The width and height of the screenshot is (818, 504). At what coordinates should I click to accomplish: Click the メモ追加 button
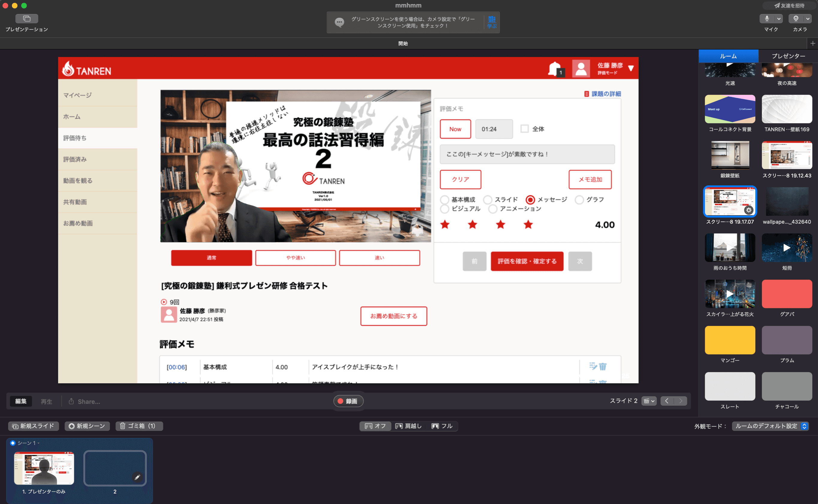[590, 179]
